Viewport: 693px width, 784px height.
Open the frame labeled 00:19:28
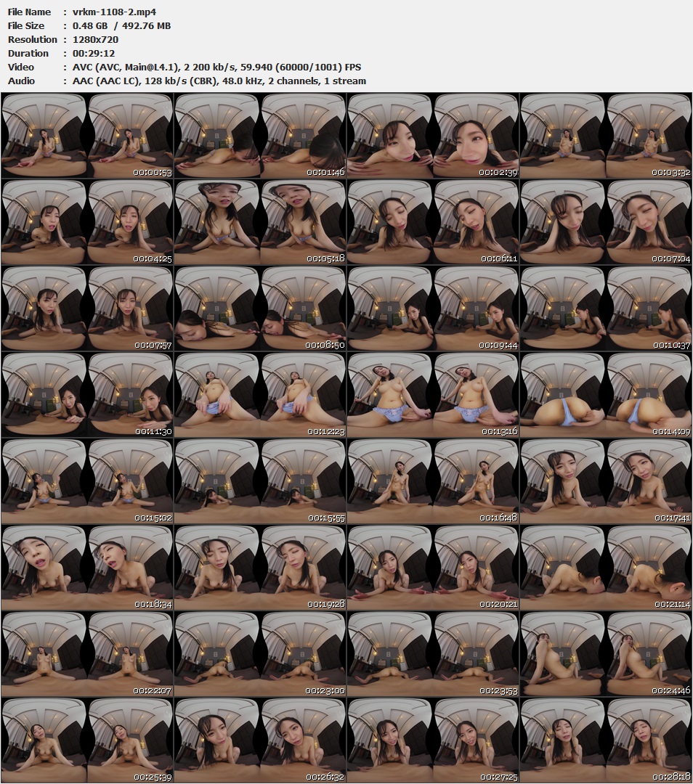pyautogui.click(x=260, y=568)
